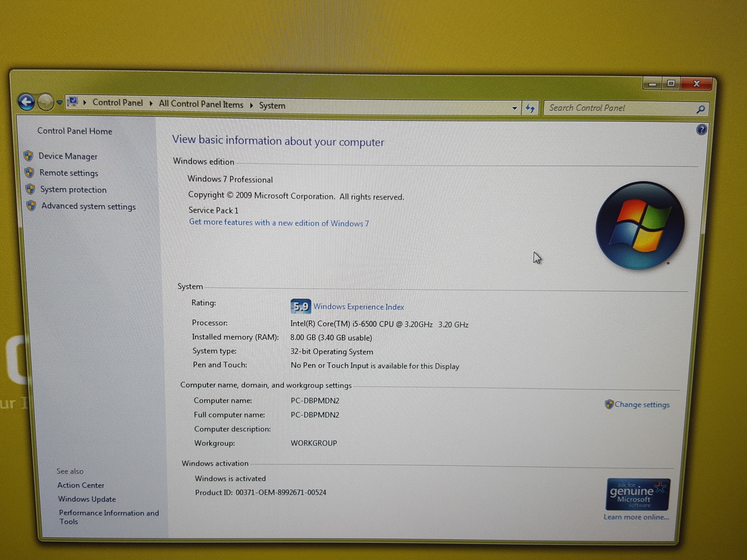747x560 pixels.
Task: Click the Copyright 2009 Microsoft Corporation text
Action: pos(296,196)
